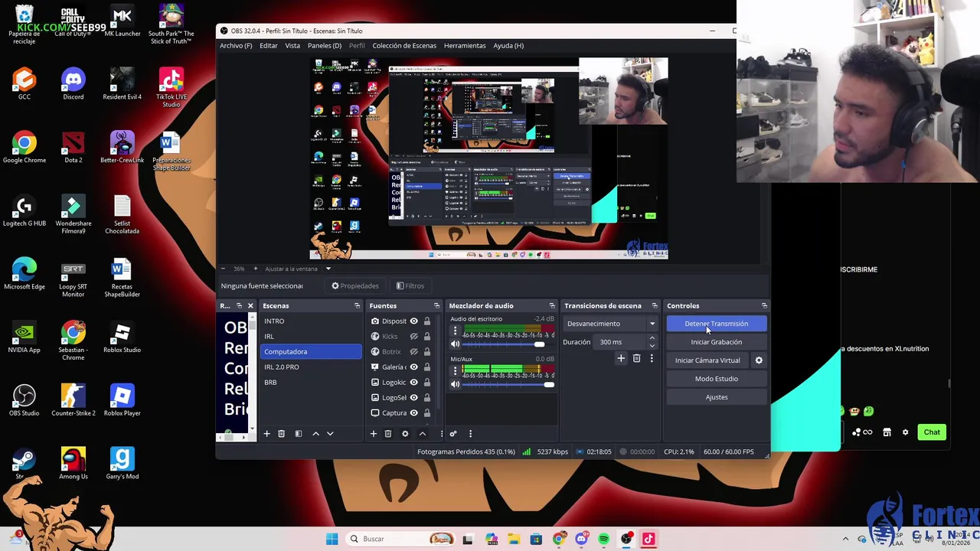
Task: Remove selected source with trash icon
Action: point(387,434)
